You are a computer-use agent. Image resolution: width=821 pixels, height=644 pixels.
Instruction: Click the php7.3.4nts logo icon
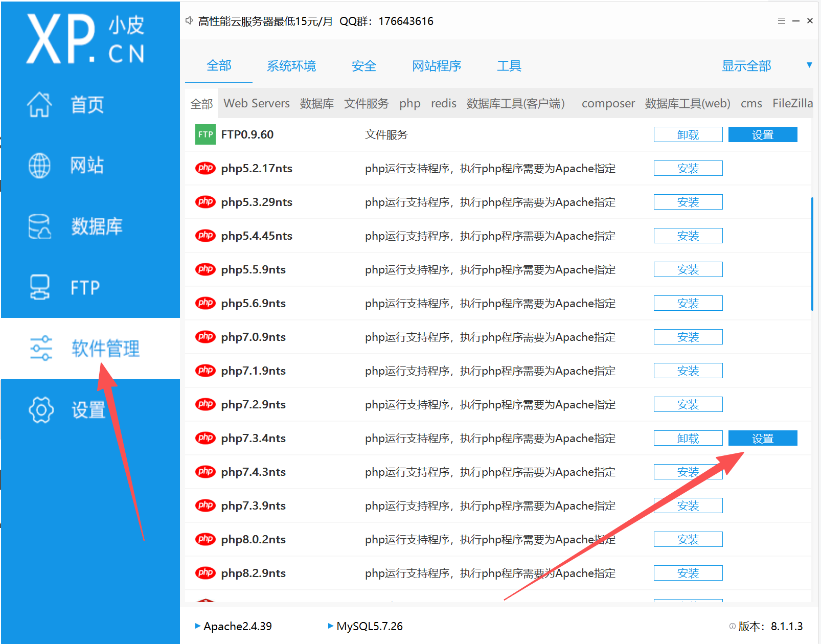(206, 438)
